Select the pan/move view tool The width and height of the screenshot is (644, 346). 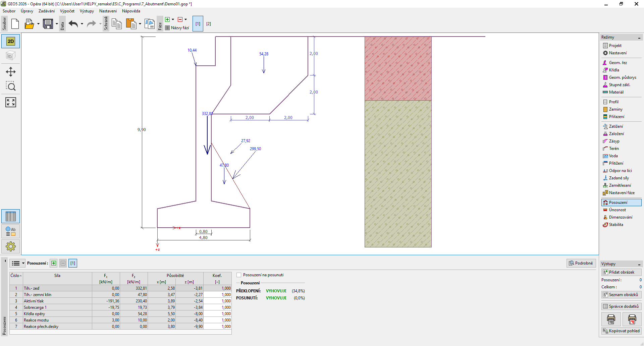click(x=11, y=72)
